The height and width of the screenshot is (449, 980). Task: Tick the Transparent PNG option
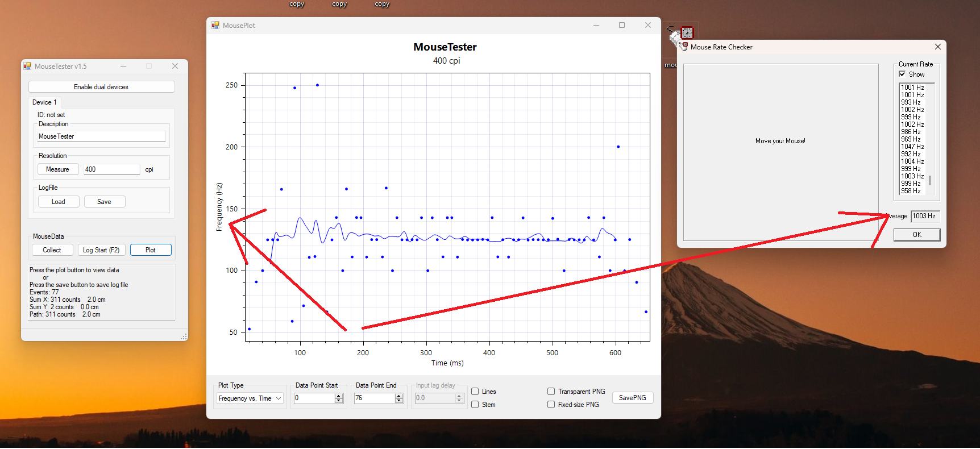click(x=551, y=392)
